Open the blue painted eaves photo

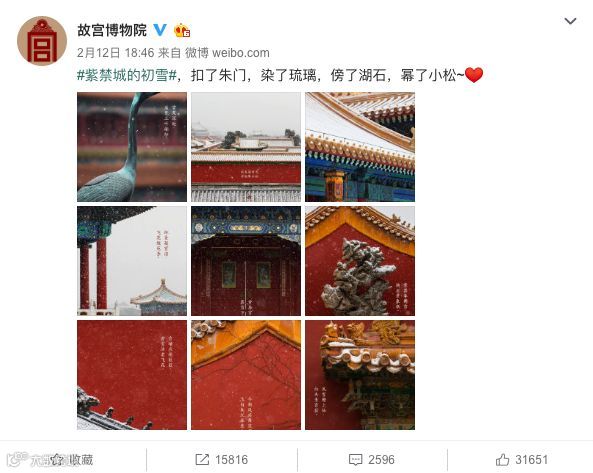click(x=360, y=147)
